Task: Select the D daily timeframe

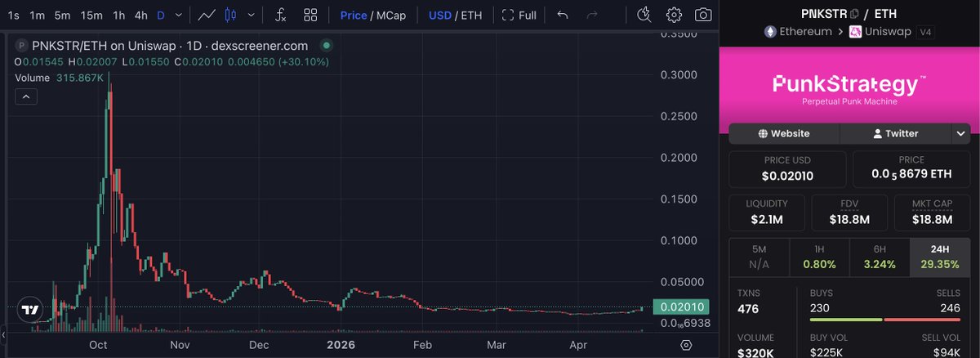Action: point(161,15)
